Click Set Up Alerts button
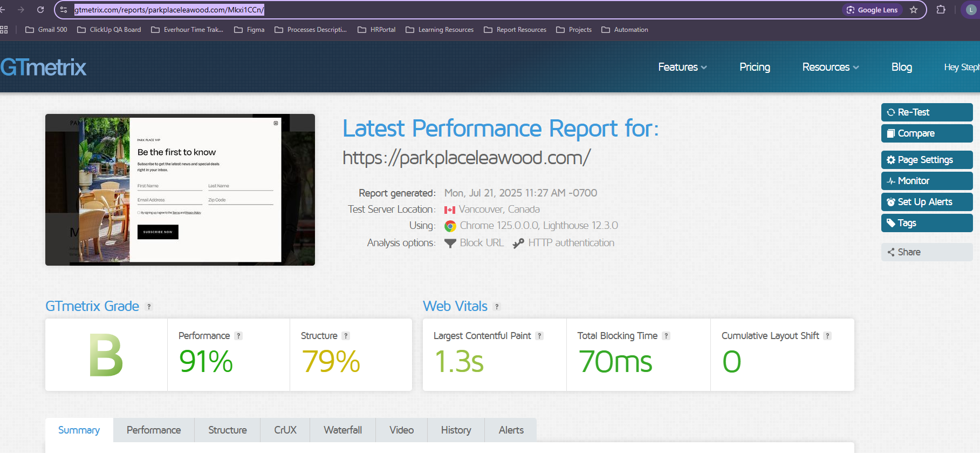 [927, 202]
